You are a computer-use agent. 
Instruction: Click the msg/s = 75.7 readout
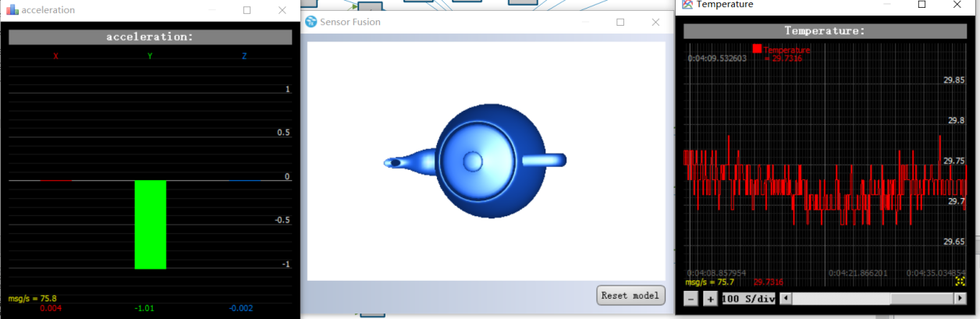[710, 282]
